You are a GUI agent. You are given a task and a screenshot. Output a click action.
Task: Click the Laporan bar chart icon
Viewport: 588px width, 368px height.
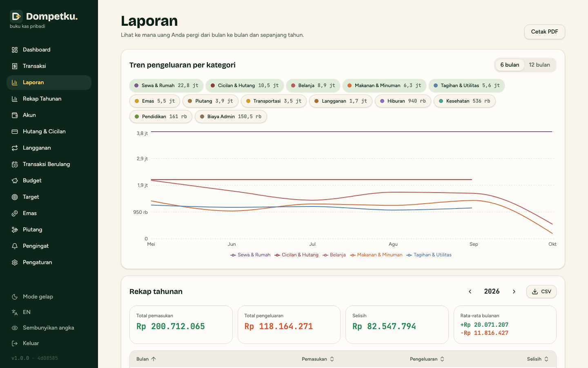(x=15, y=83)
